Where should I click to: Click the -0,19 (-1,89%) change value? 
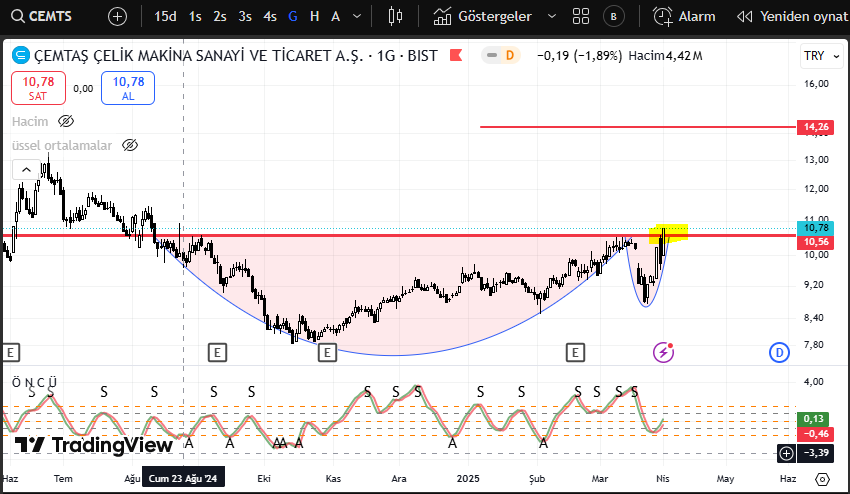pos(579,55)
